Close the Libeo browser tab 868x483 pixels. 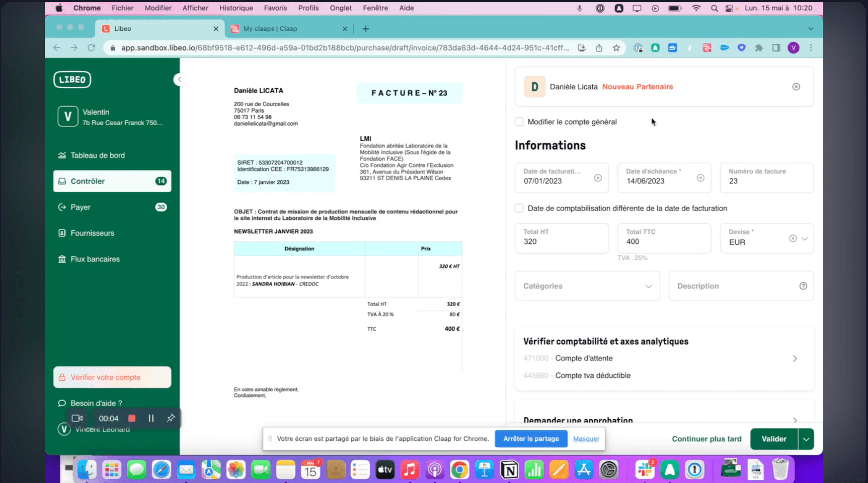[x=216, y=28]
